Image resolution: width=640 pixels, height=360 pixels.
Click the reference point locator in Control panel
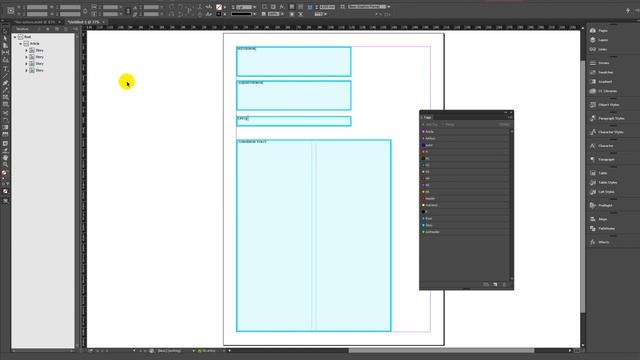tap(11, 11)
